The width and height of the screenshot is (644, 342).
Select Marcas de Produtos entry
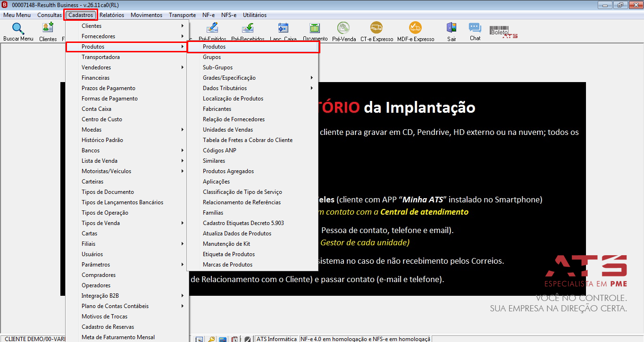[x=253, y=265]
